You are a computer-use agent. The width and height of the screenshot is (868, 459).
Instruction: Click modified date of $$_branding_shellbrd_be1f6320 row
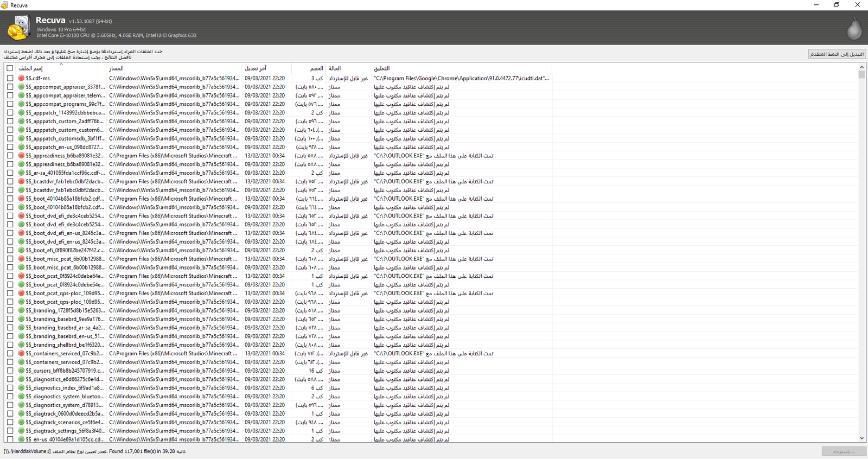click(x=265, y=345)
